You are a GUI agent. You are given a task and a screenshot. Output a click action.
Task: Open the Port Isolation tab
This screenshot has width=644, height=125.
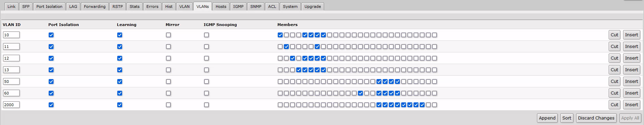pyautogui.click(x=49, y=7)
